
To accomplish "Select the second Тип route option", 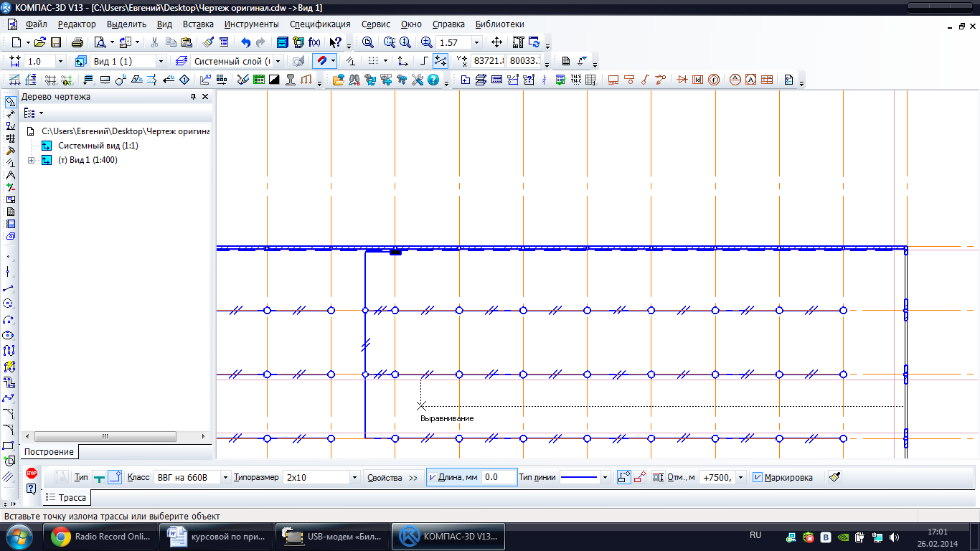I will [115, 477].
